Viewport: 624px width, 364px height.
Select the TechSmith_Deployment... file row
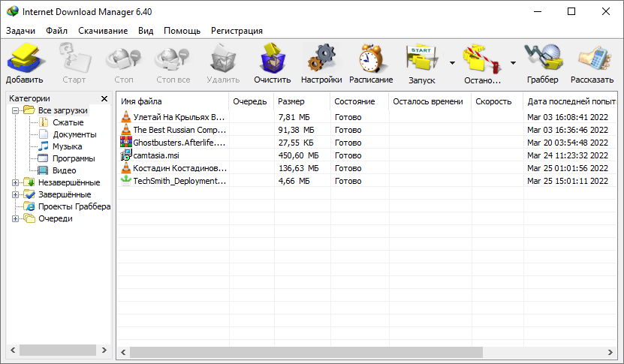(x=366, y=181)
